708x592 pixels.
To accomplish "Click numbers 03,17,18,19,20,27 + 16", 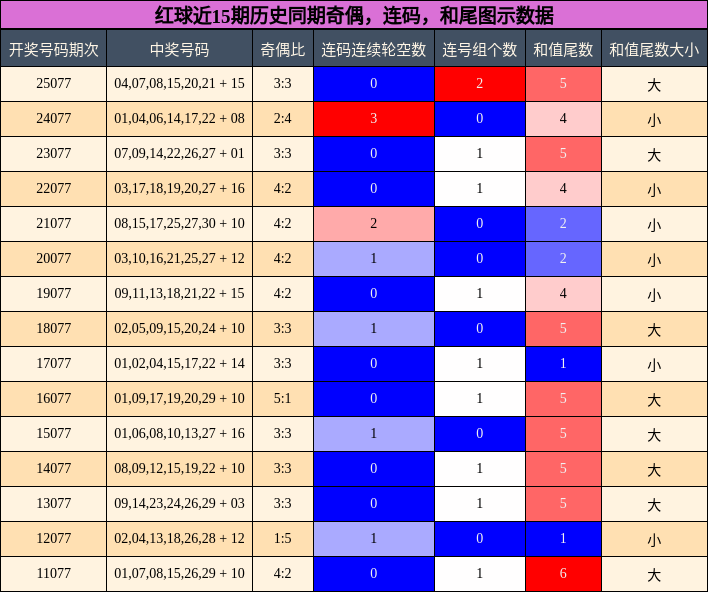I will tap(179, 189).
